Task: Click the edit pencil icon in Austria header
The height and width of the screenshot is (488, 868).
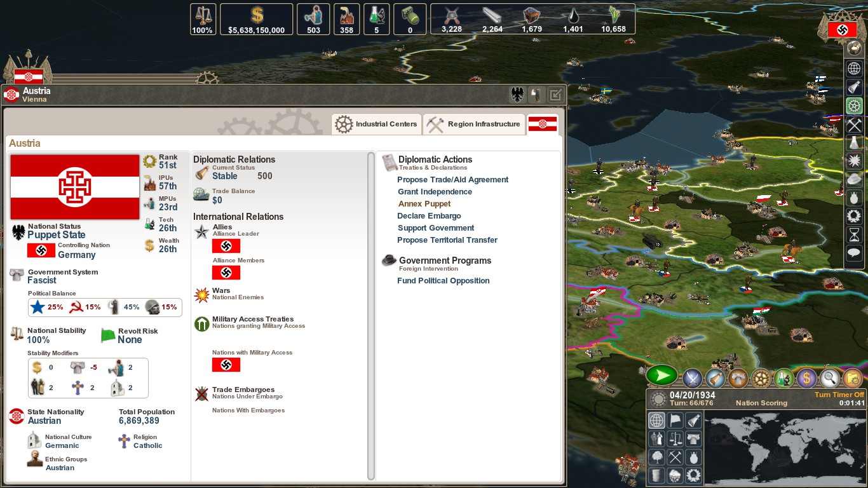Action: pos(555,95)
